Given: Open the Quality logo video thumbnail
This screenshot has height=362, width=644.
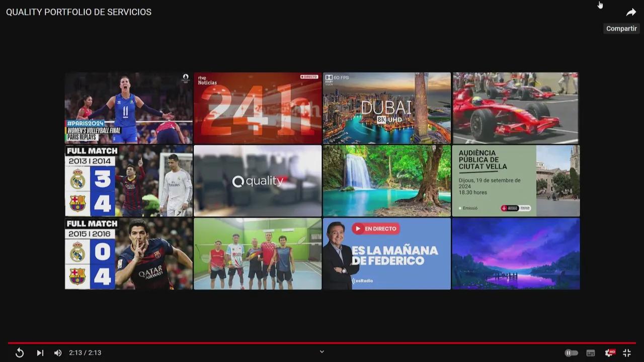Looking at the screenshot, I should (x=258, y=181).
